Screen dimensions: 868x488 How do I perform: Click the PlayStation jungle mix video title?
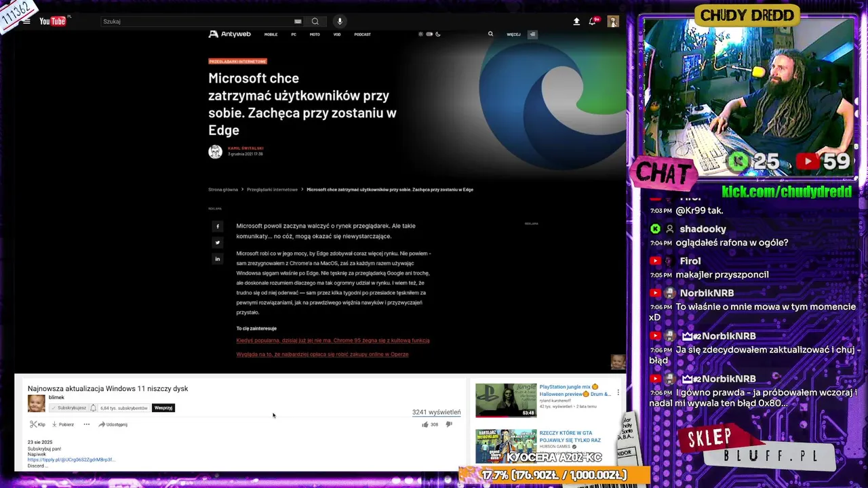click(x=575, y=390)
